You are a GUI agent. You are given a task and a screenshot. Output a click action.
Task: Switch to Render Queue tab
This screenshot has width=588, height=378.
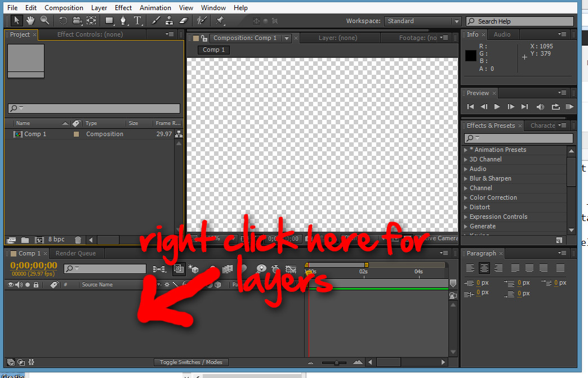75,253
